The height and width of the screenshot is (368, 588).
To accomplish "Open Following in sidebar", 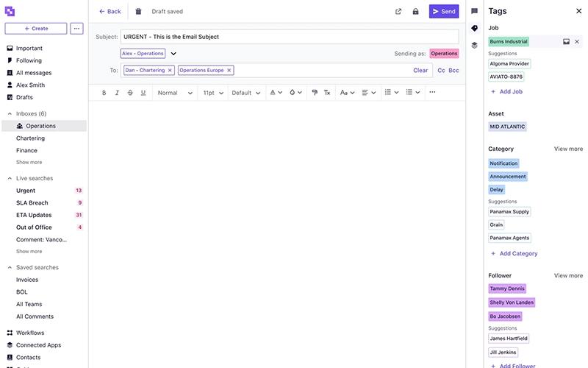I will pyautogui.click(x=29, y=60).
